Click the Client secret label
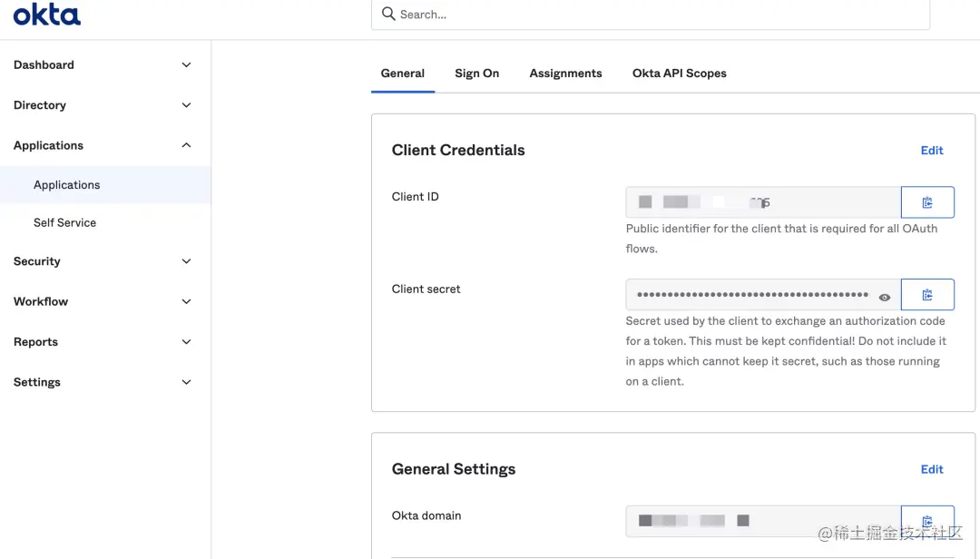This screenshot has height=559, width=980. [426, 289]
